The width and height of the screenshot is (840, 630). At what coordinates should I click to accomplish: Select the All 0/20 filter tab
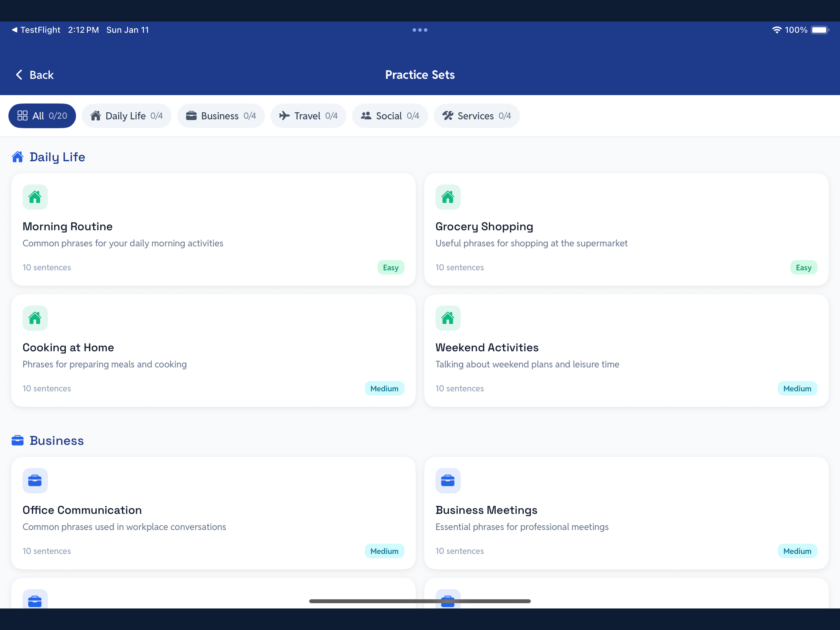[42, 116]
